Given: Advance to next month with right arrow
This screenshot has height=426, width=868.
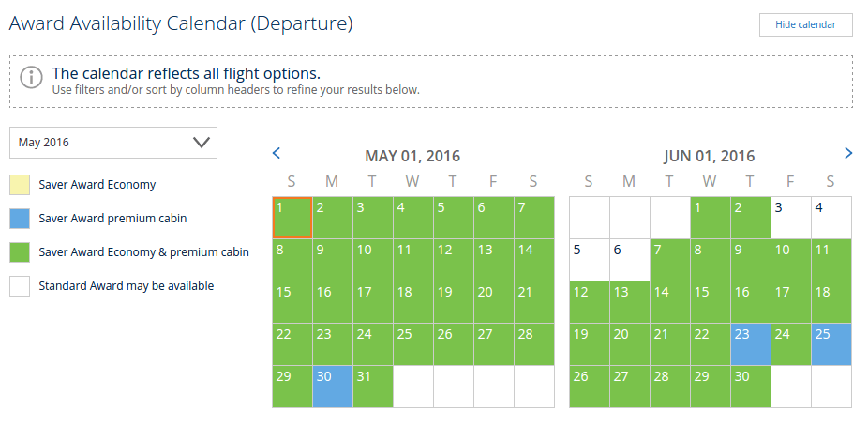Looking at the screenshot, I should (848, 154).
